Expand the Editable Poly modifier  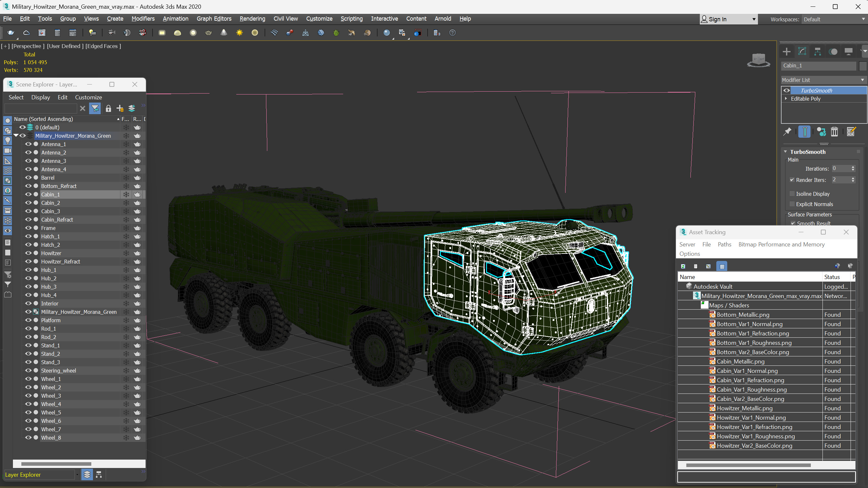(x=786, y=99)
